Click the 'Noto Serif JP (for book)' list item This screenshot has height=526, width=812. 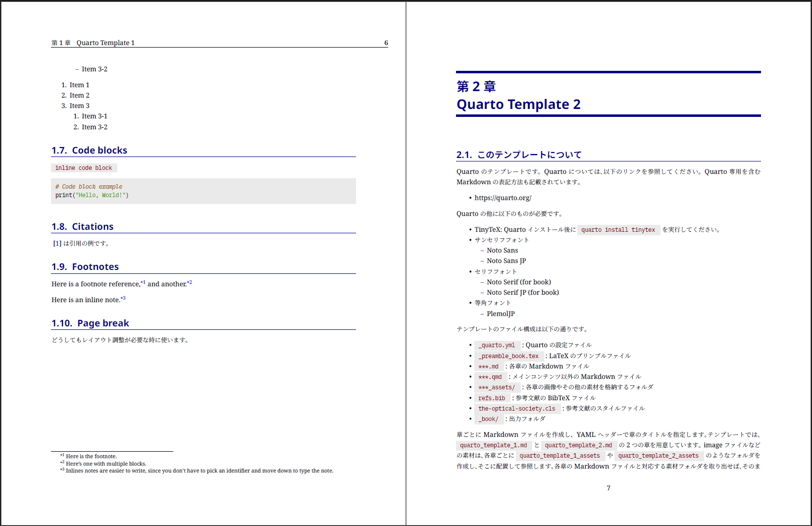coord(523,292)
